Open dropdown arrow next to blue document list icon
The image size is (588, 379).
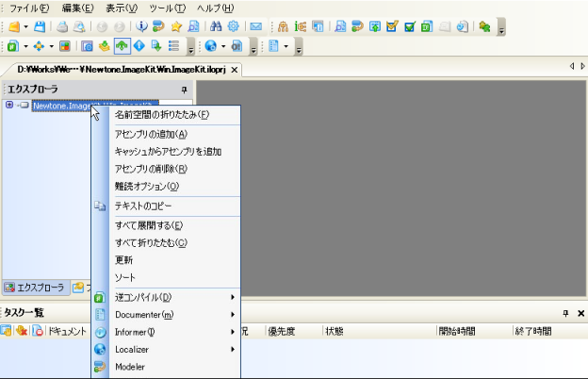286,46
